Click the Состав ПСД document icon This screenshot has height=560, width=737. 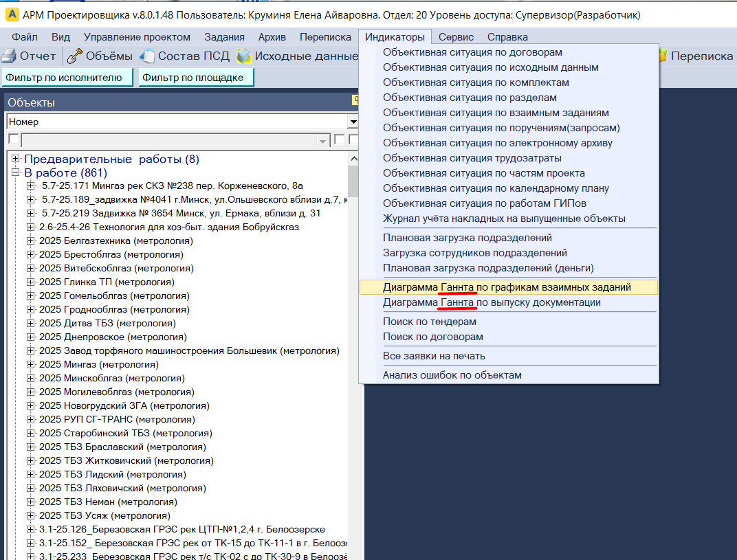pyautogui.click(x=147, y=56)
